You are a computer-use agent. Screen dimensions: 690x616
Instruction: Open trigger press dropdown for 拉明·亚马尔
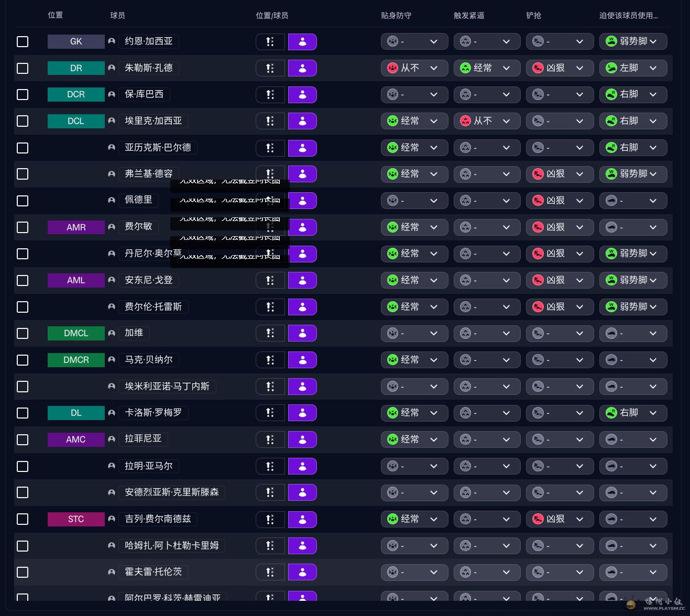coord(487,466)
